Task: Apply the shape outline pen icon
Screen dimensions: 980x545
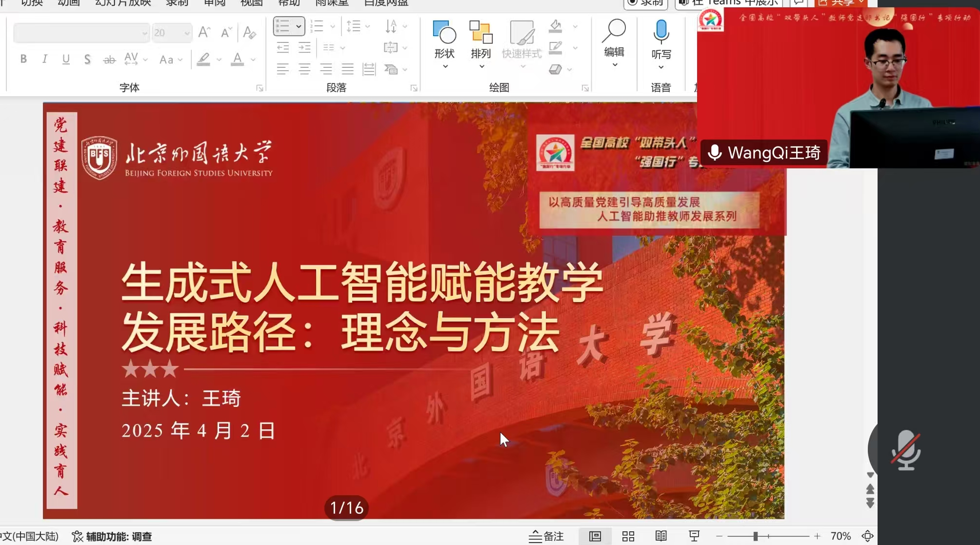Action: tap(556, 47)
